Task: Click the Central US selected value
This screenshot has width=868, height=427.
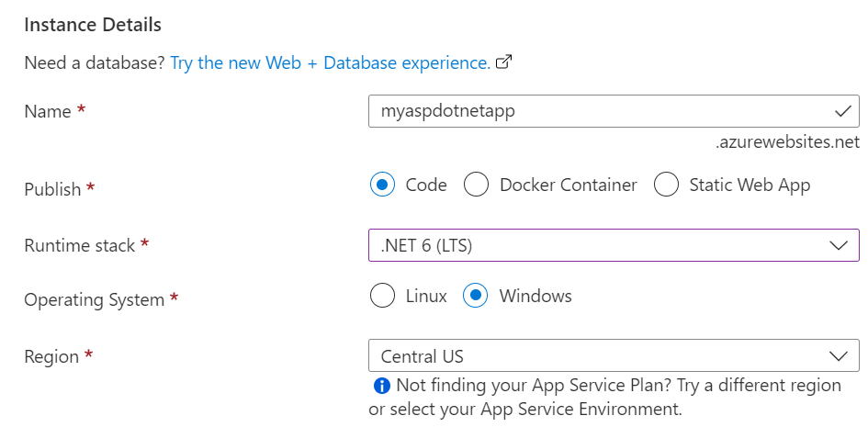Action: [423, 356]
